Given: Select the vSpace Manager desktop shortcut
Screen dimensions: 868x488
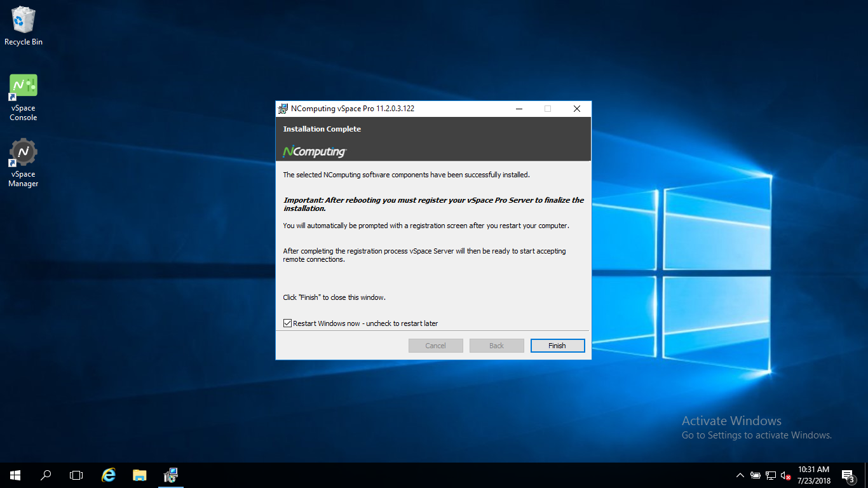Looking at the screenshot, I should tap(24, 163).
